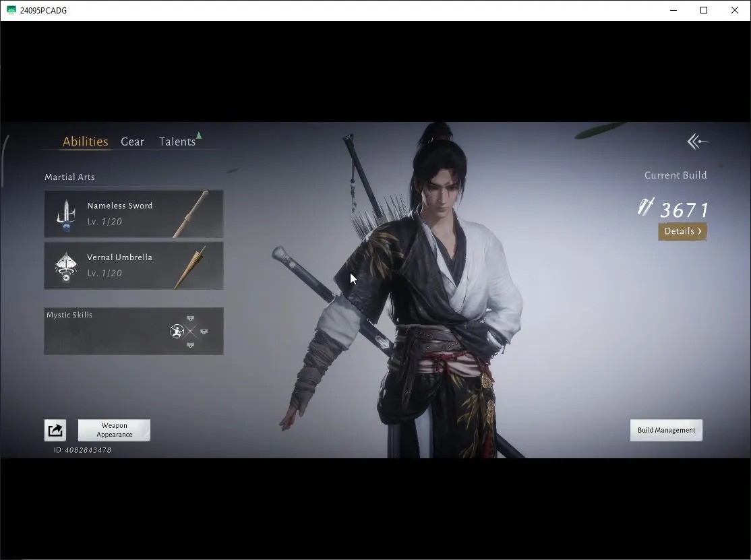Screen dimensions: 751x560
Task: Open the Vernal Umbrella martial art card
Action: pyautogui.click(x=133, y=266)
